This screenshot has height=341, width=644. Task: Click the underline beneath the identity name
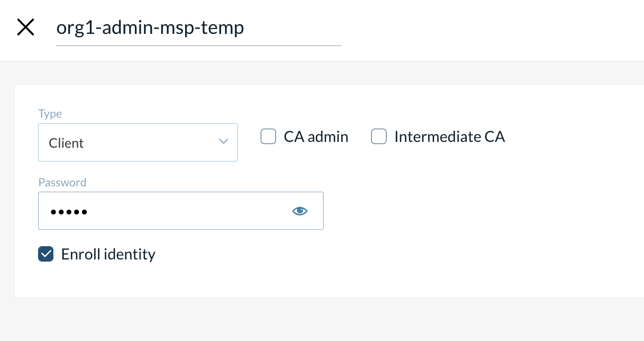click(198, 46)
